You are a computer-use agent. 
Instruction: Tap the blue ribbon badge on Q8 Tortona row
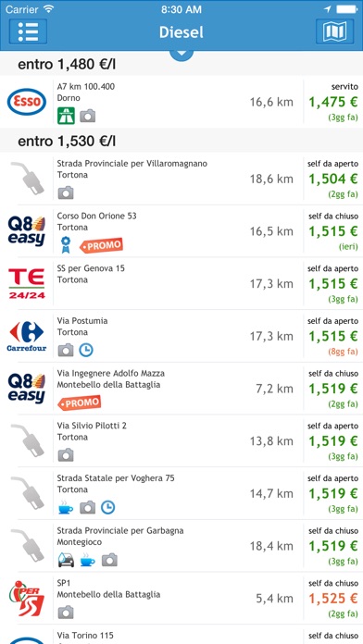pos(66,245)
